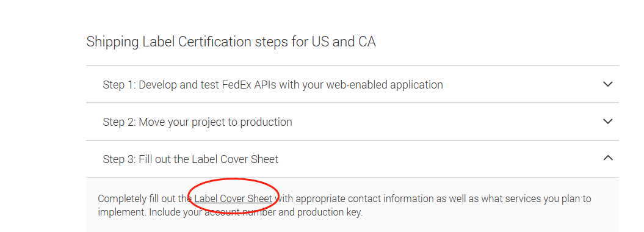Click 'Completely fill out the' paragraph start

[145, 199]
